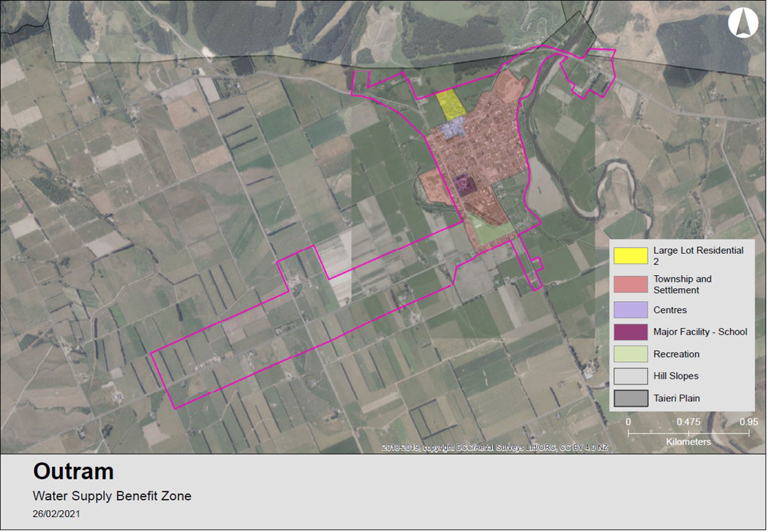Click the pink Township and Settlement swatch
This screenshot has width=768, height=532.
(630, 284)
